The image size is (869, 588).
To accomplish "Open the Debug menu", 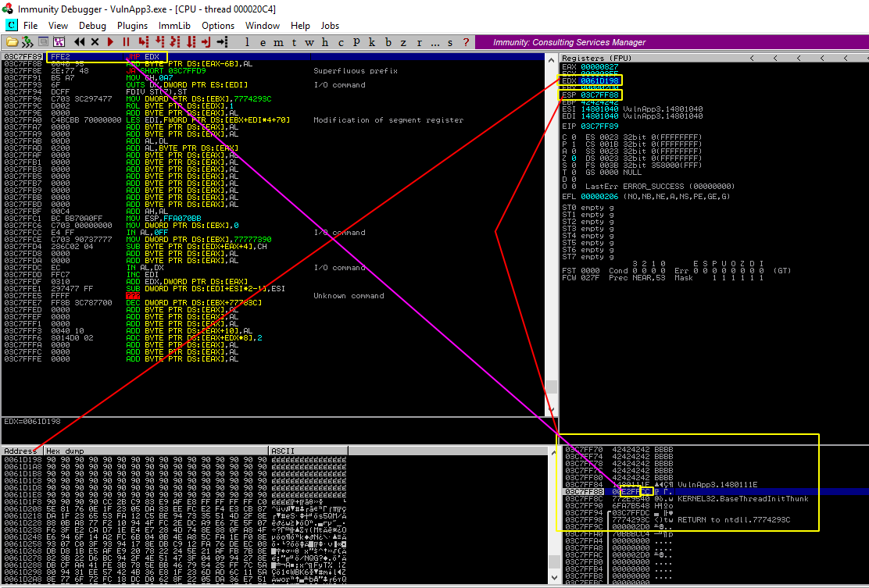I will click(92, 26).
